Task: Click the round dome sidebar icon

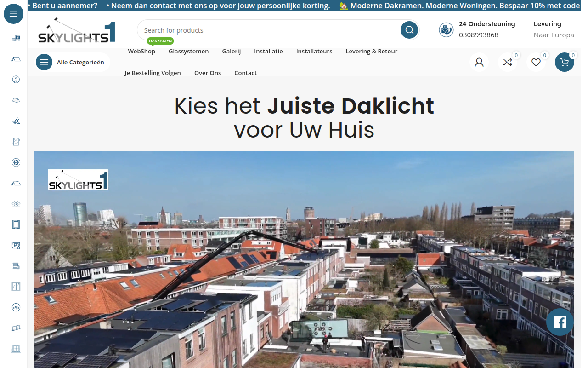Action: tap(16, 307)
